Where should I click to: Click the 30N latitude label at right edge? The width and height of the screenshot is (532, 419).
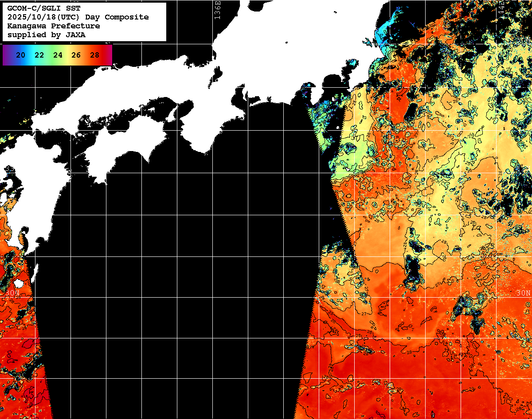523,293
